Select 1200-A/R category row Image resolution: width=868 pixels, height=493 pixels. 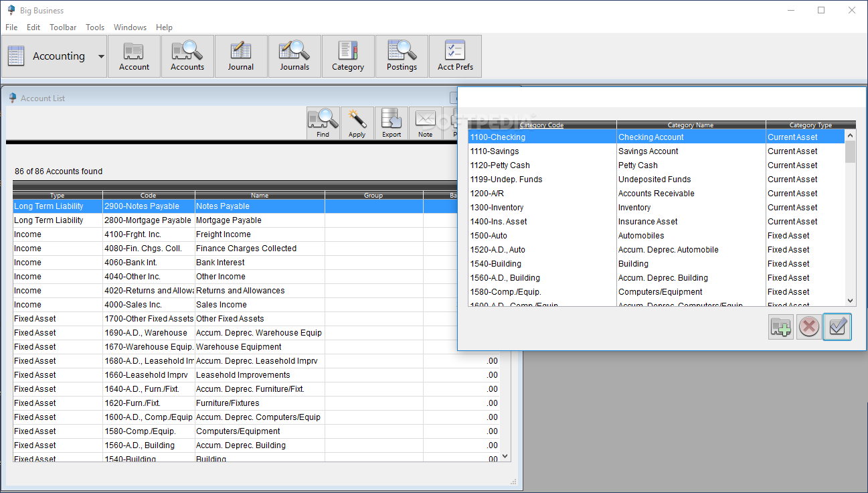click(x=657, y=194)
